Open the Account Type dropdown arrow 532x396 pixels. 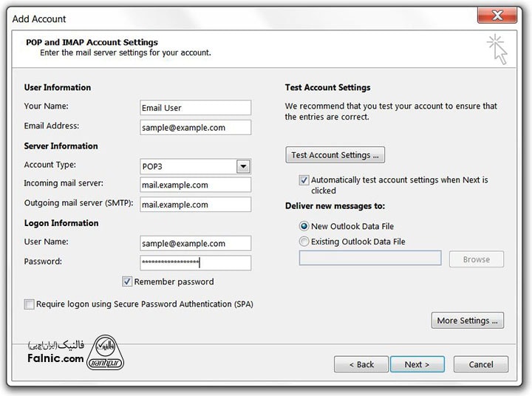click(243, 166)
